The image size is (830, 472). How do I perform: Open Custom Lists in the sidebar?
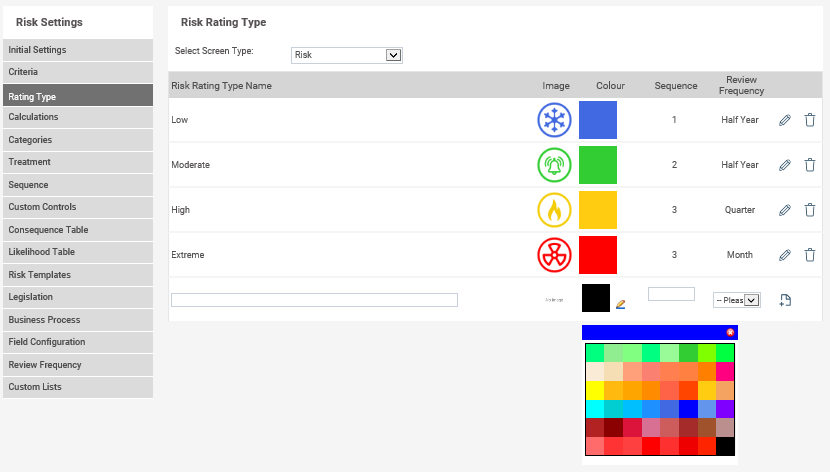pos(78,387)
